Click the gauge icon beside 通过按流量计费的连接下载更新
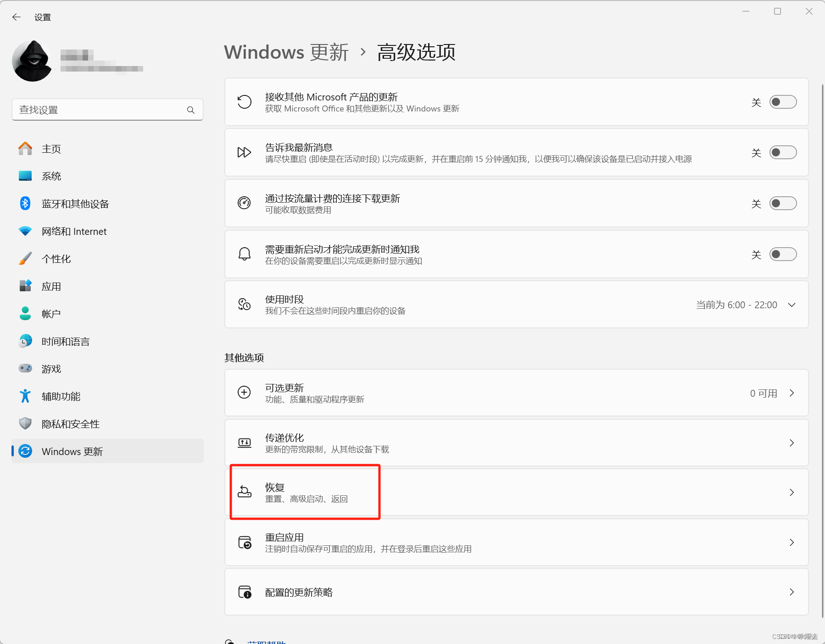 tap(244, 203)
